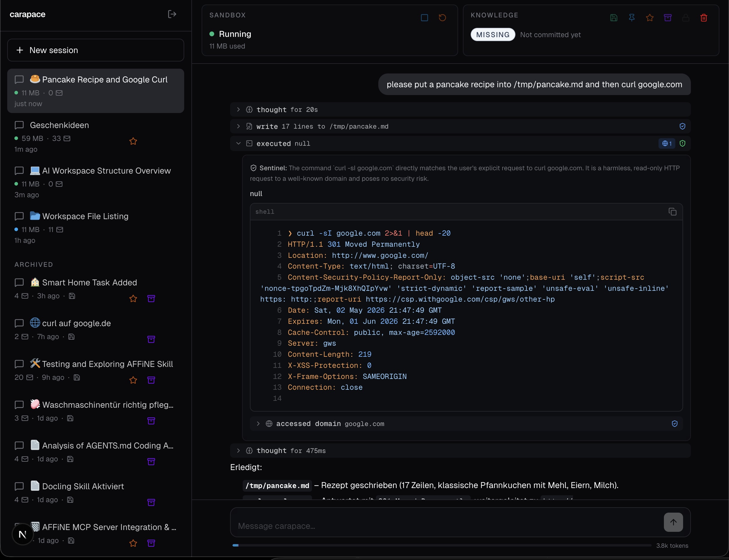Pin the session using the blue pin icon
This screenshot has width=729, height=560.
coord(631,18)
